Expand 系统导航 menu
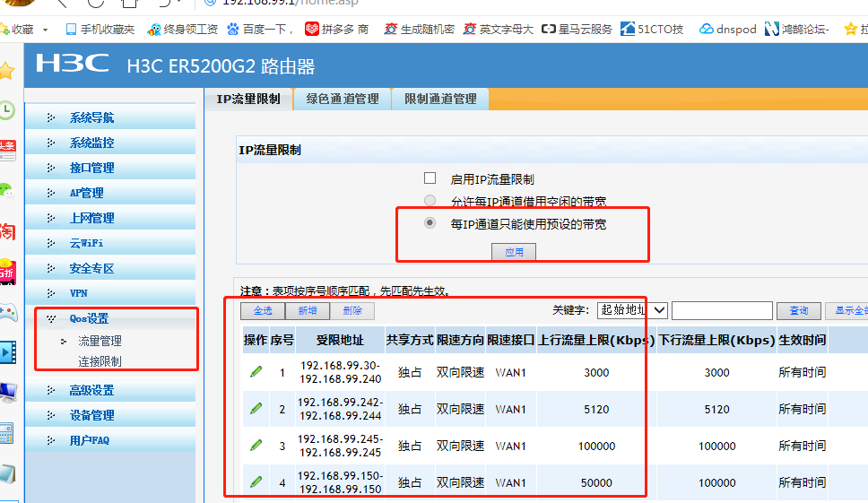 click(110, 117)
